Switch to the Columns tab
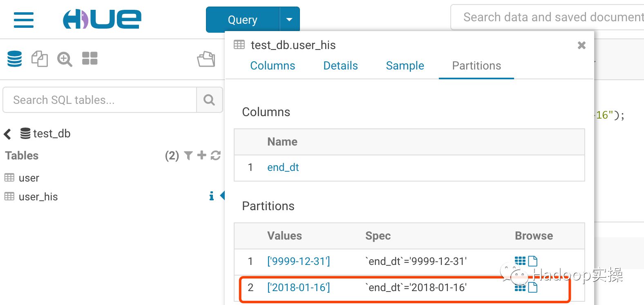The width and height of the screenshot is (644, 305). point(273,66)
